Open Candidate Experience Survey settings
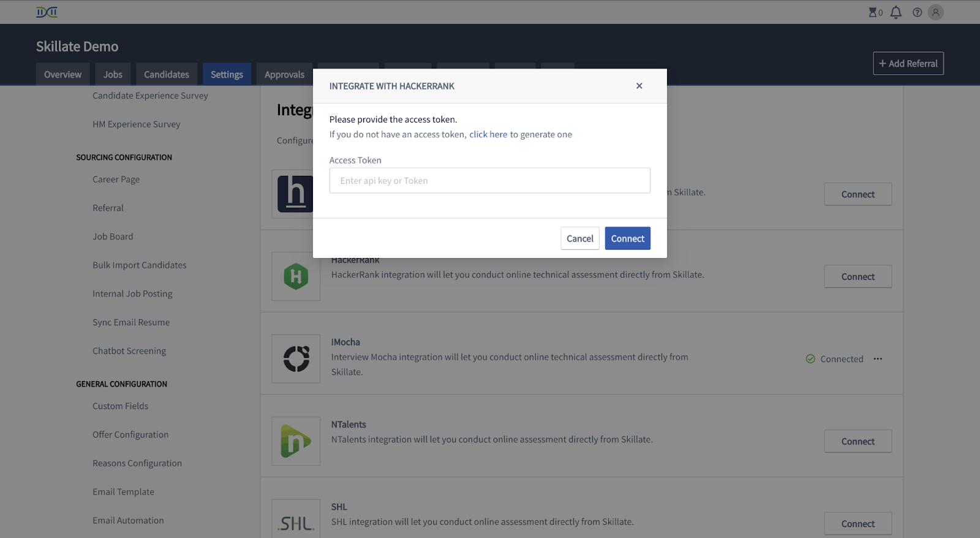This screenshot has width=980, height=538. tap(150, 96)
